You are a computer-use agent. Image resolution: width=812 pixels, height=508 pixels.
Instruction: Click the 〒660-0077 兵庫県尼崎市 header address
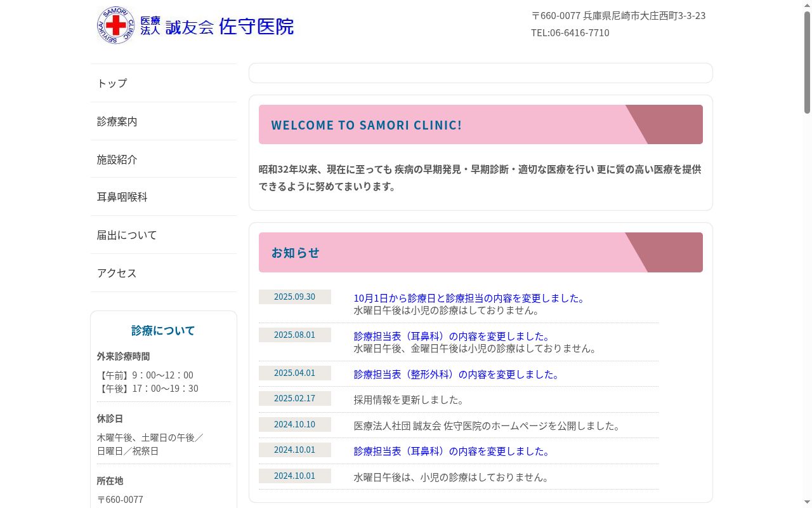[x=619, y=15]
